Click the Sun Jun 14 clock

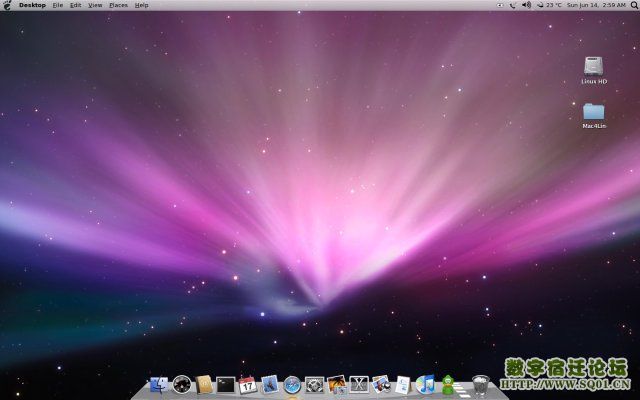point(596,5)
